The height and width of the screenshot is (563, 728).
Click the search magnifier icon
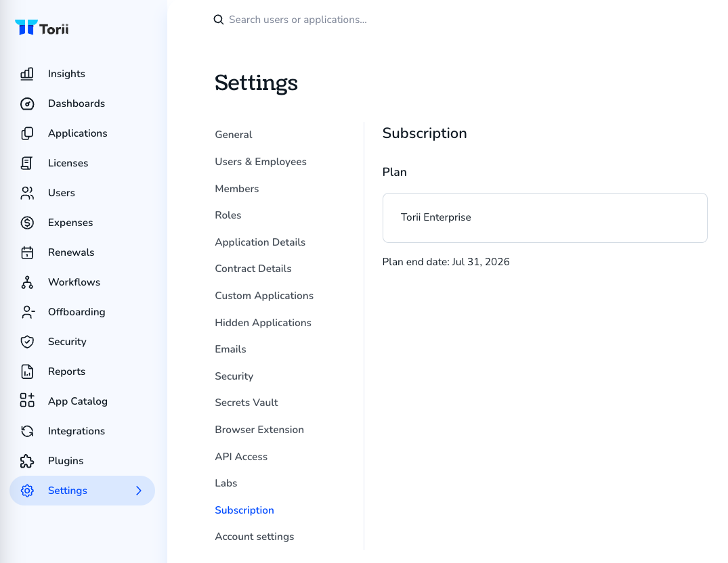point(218,20)
